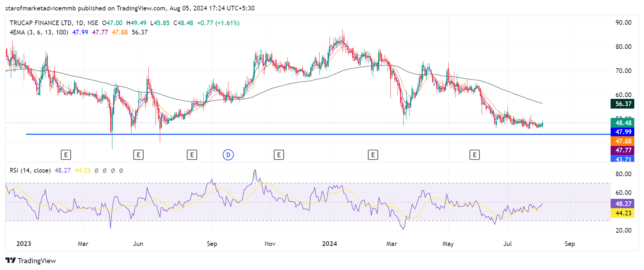
Task: Click the blue 47.99 price axis tag
Action: [622, 132]
